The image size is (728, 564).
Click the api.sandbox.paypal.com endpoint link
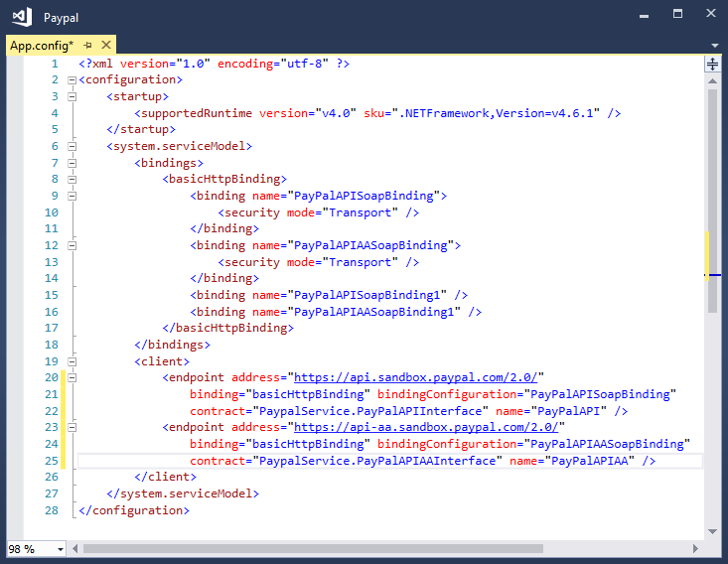tap(417, 377)
